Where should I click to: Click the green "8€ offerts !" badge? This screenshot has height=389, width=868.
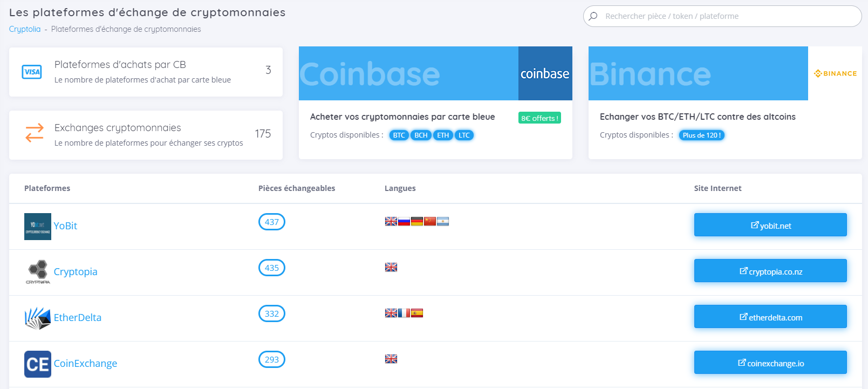click(x=539, y=117)
